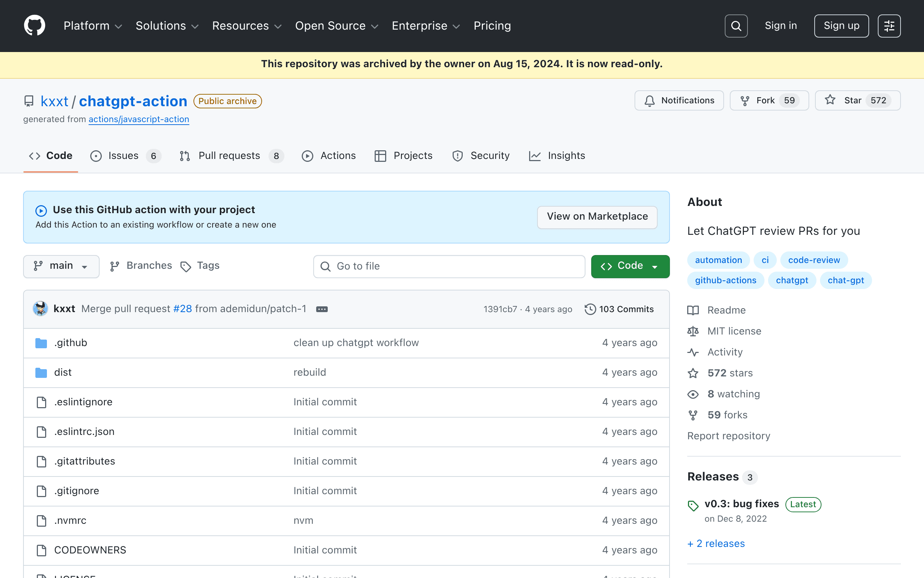Open the v0.3: bug fixes release

741,504
